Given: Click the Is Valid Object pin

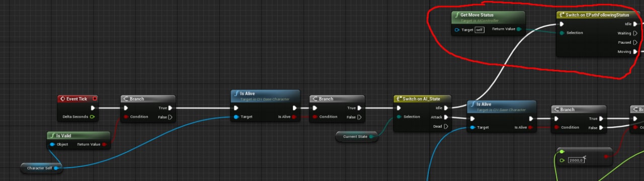Looking at the screenshot, I should (52, 144).
